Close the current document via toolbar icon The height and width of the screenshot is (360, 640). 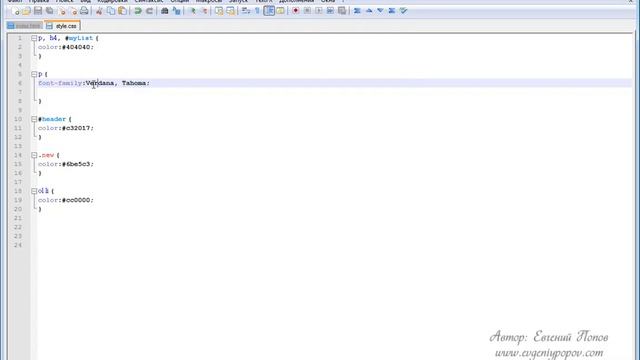pos(62,11)
